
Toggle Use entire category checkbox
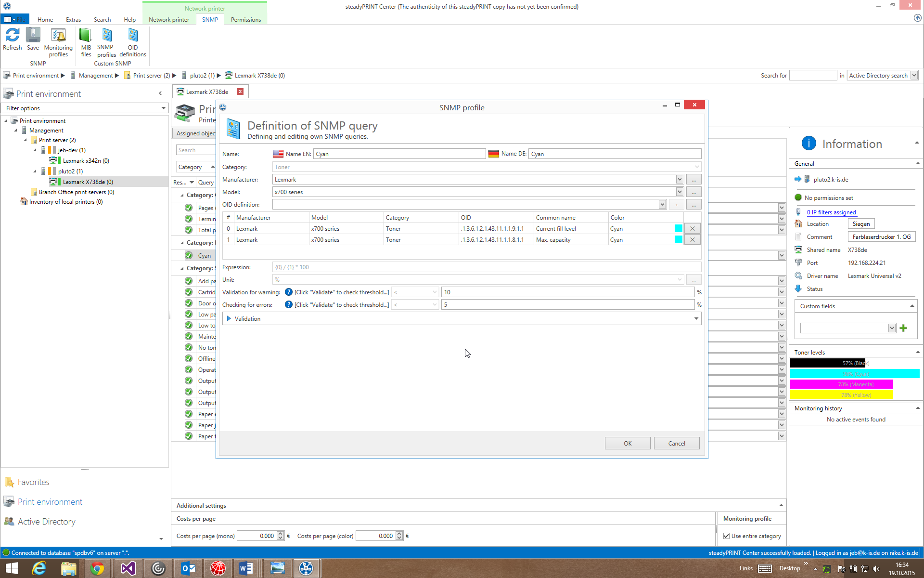726,536
